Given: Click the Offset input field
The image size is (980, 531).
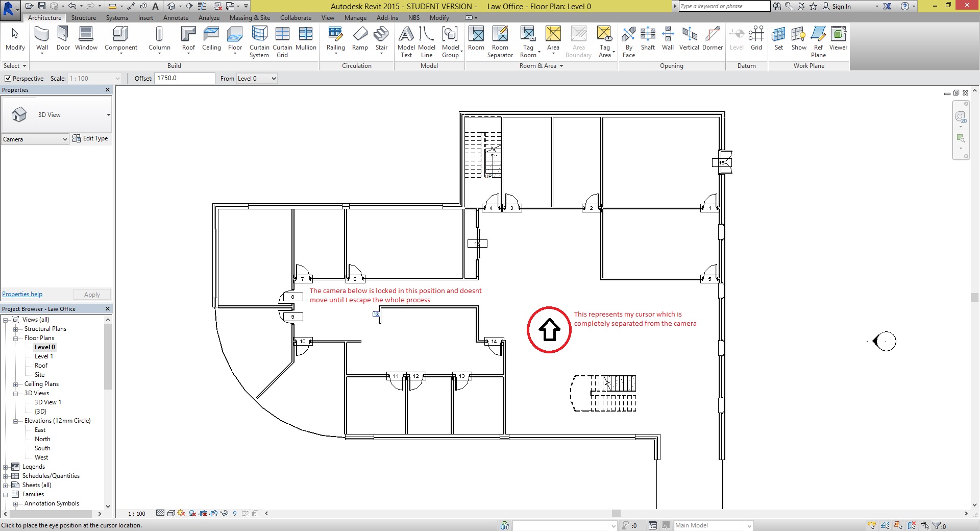Looking at the screenshot, I should [184, 78].
